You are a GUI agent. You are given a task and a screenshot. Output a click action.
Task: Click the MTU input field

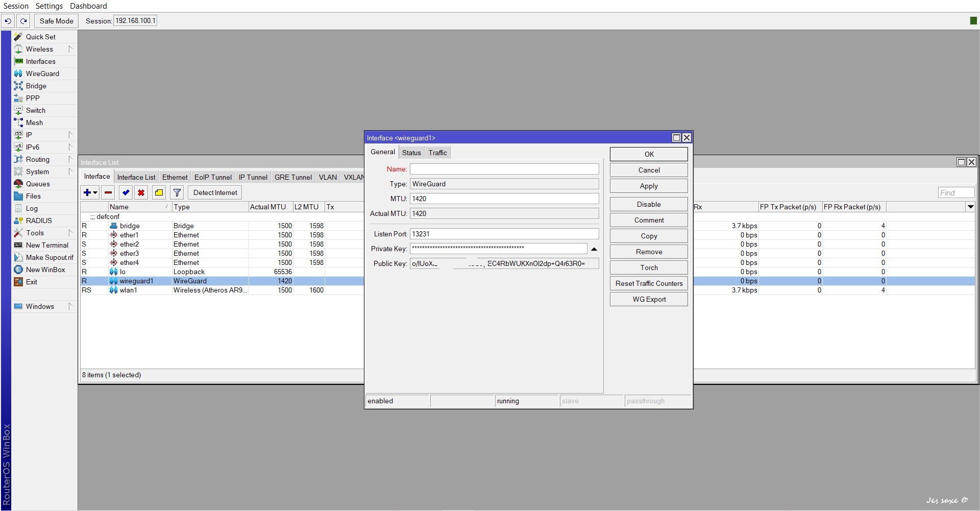click(504, 199)
